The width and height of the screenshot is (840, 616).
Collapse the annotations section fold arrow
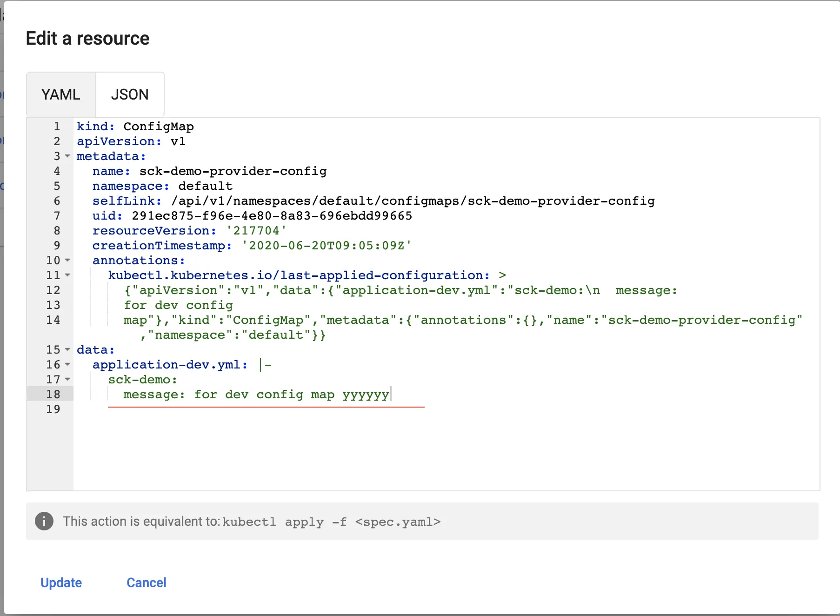point(67,261)
